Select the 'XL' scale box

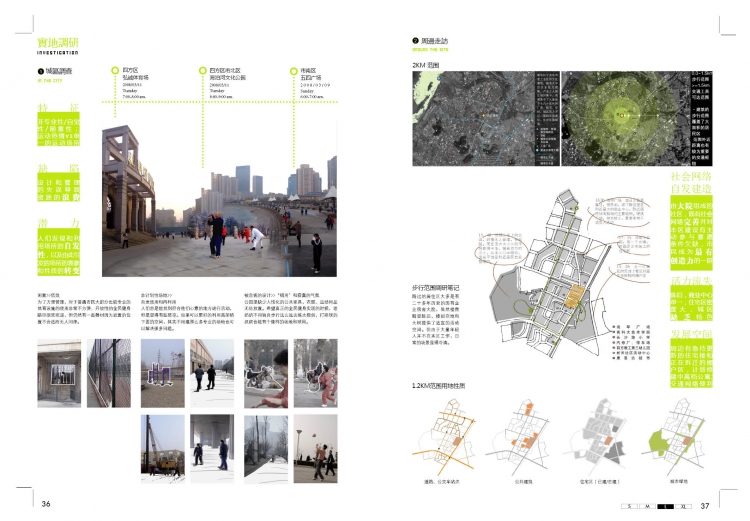tap(683, 506)
